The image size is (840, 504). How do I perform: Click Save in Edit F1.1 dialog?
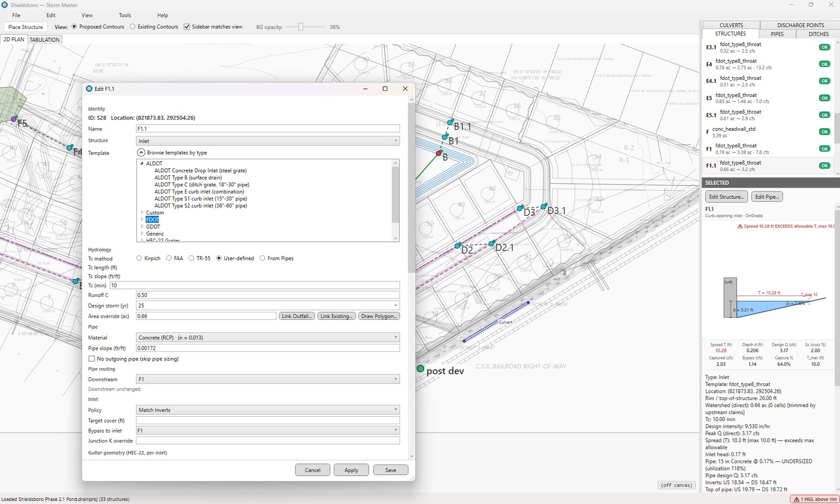click(391, 470)
